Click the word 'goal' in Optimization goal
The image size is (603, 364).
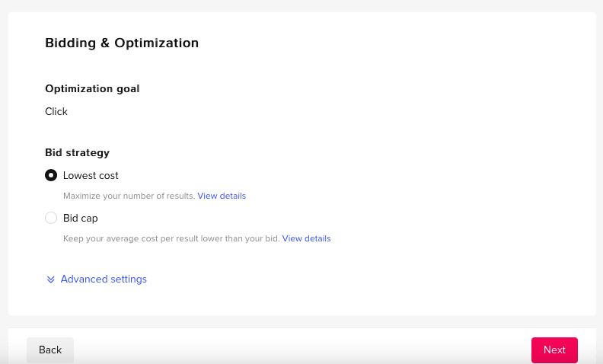pyautogui.click(x=128, y=89)
